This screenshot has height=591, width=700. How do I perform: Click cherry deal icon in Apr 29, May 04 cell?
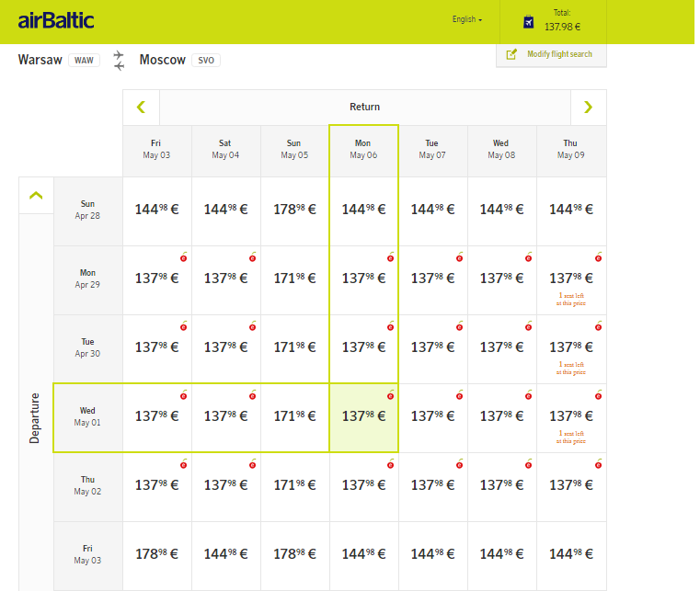tap(253, 257)
